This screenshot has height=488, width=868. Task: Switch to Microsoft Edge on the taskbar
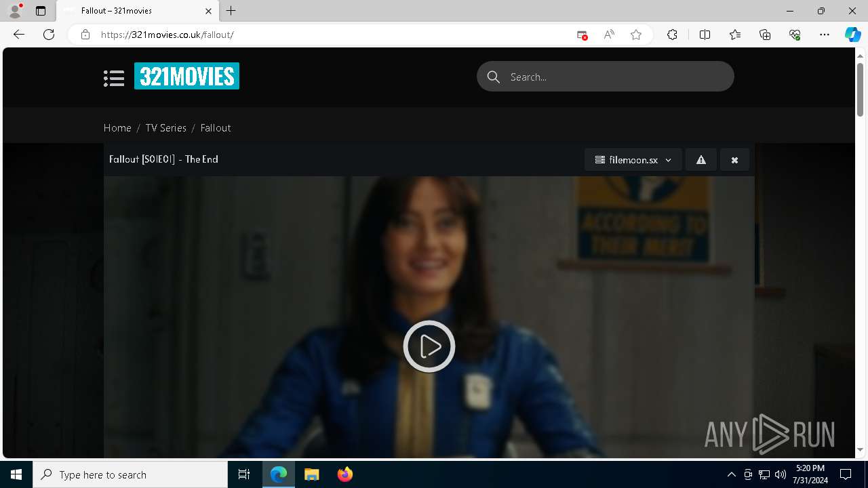(x=279, y=474)
